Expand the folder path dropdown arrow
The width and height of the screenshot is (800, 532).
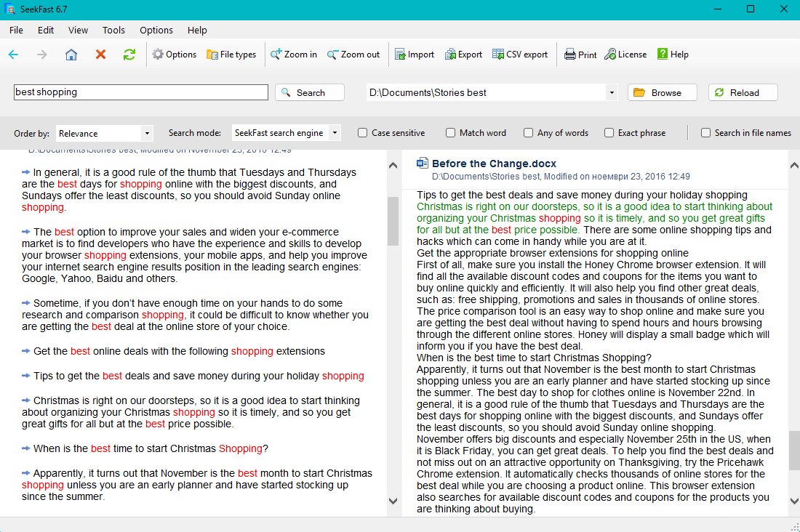[612, 92]
